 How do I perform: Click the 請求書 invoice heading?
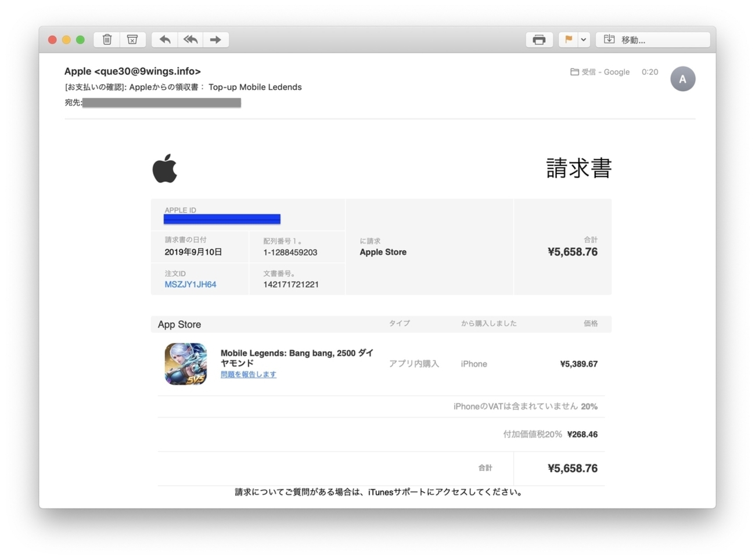(x=578, y=168)
